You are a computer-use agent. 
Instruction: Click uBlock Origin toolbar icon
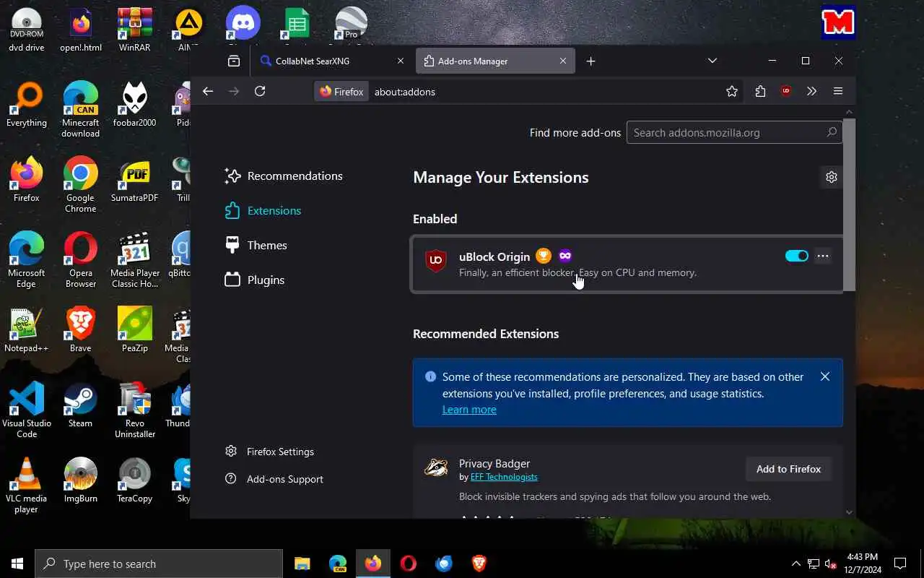[x=786, y=91]
